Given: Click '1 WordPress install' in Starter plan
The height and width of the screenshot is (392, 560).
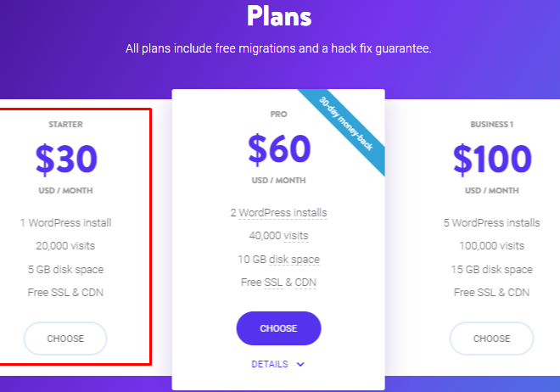Looking at the screenshot, I should click(x=65, y=223).
